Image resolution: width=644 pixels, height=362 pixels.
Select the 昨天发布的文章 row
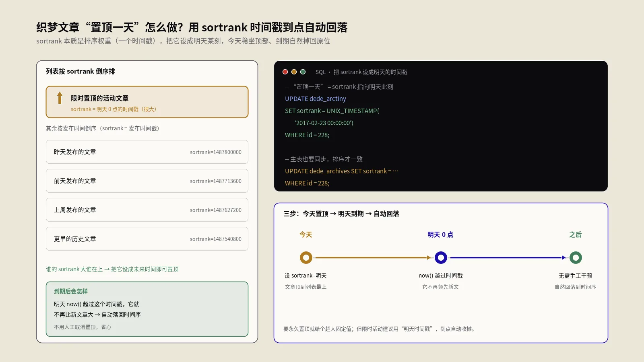pyautogui.click(x=147, y=152)
